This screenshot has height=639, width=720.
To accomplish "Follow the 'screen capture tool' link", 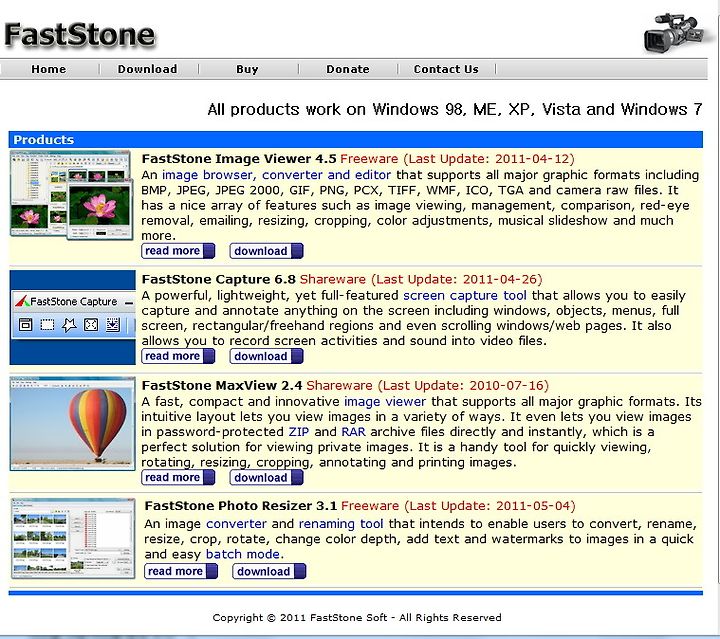I will [x=465, y=295].
